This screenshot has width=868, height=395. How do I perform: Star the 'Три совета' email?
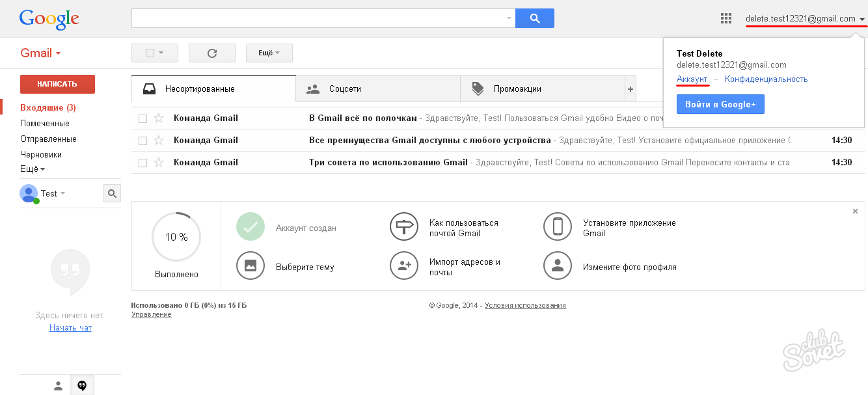158,163
